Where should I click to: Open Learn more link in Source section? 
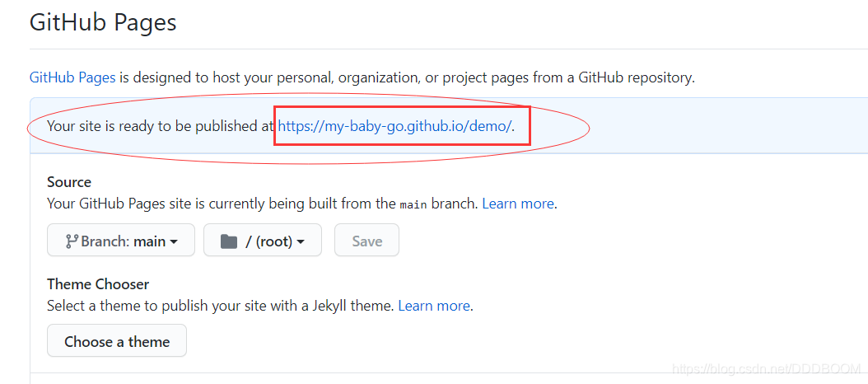click(518, 204)
